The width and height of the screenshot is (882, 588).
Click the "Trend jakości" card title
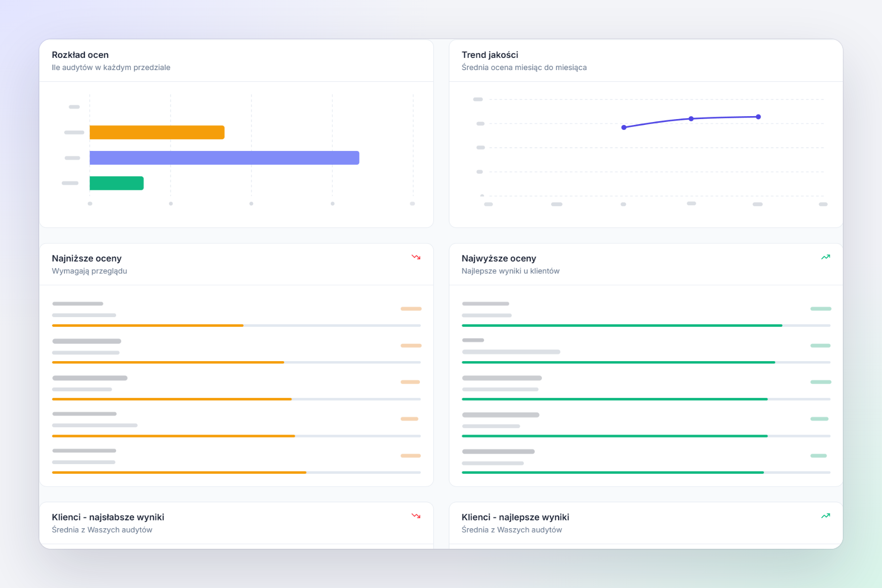click(x=490, y=55)
